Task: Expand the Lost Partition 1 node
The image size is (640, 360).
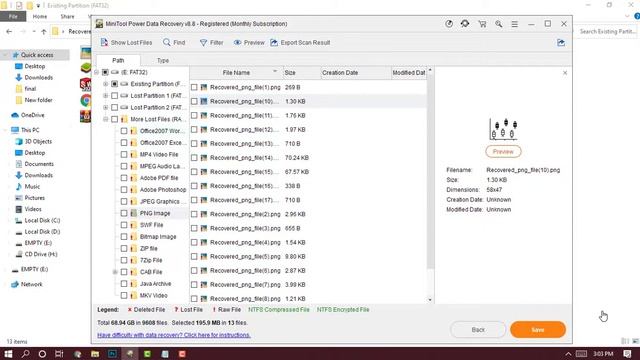Action: point(106,96)
